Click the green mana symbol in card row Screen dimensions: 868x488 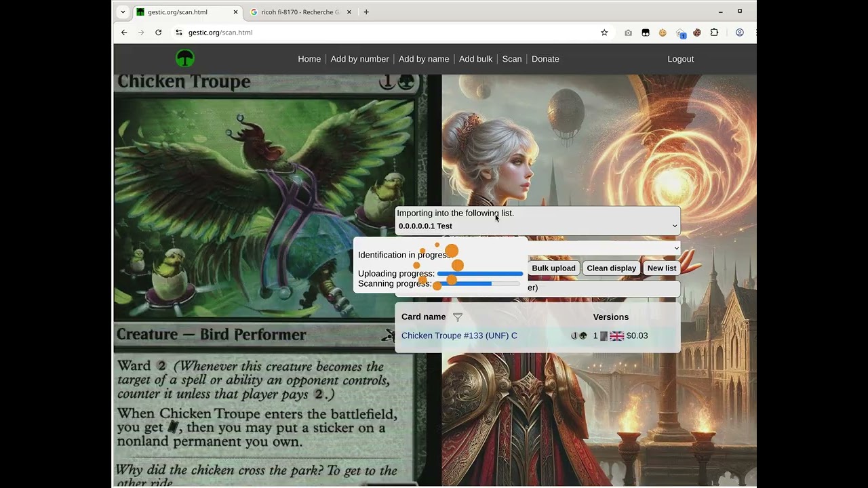[583, 336]
